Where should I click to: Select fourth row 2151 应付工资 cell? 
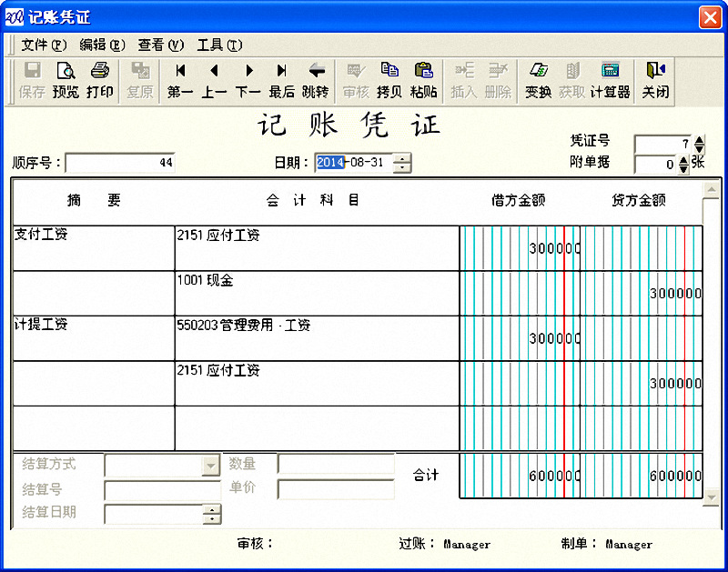coord(317,384)
